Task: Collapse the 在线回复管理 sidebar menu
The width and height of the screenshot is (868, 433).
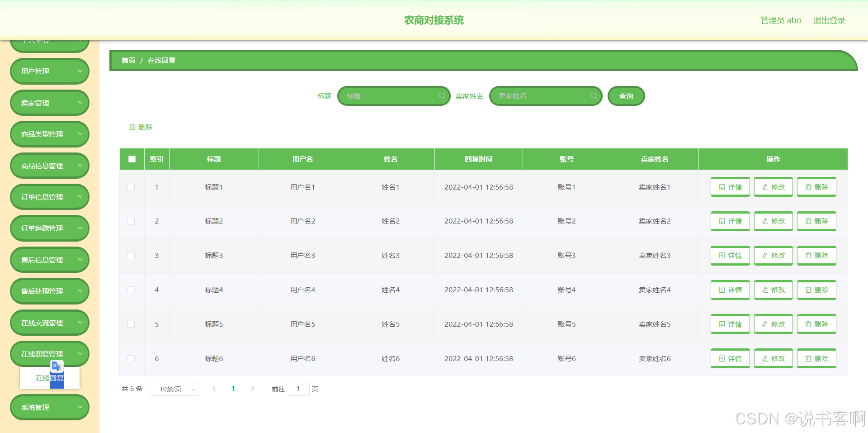Action: (x=50, y=354)
